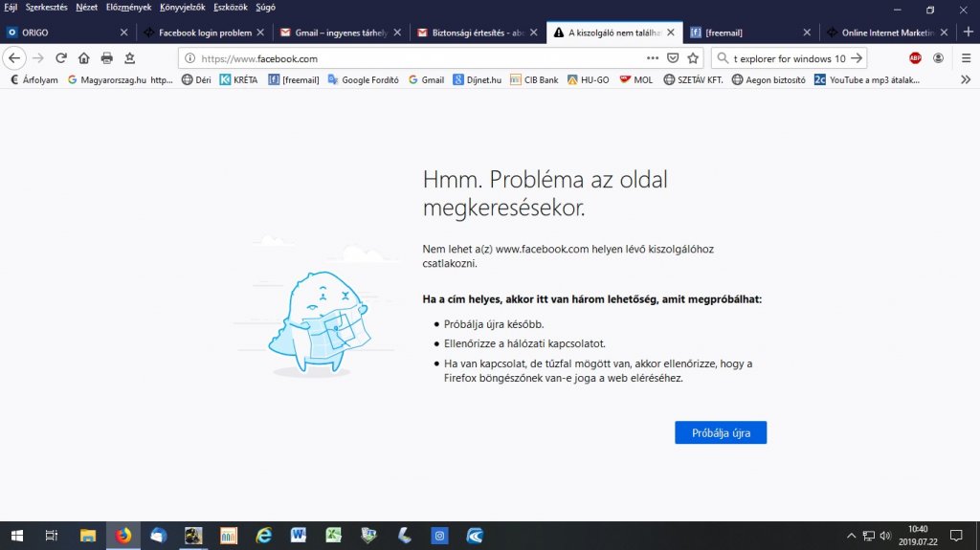Open Windows Start menu
This screenshot has height=550, width=980.
pyautogui.click(x=17, y=536)
